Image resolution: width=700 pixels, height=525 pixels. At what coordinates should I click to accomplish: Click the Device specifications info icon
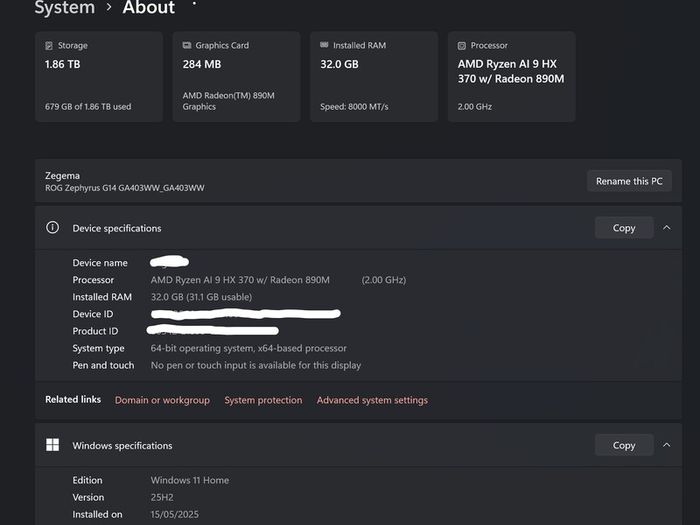tap(52, 228)
